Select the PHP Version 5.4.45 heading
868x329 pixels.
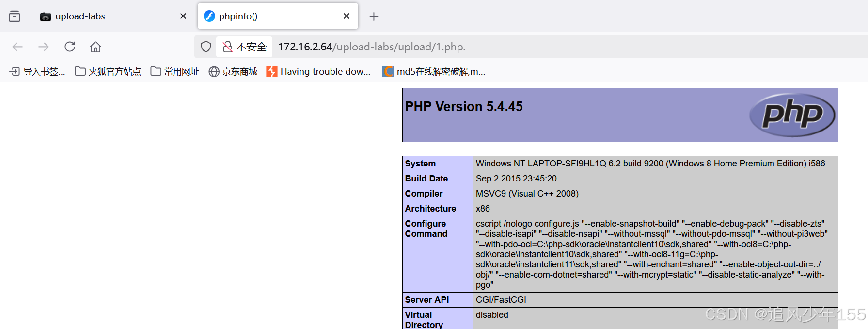click(x=464, y=107)
